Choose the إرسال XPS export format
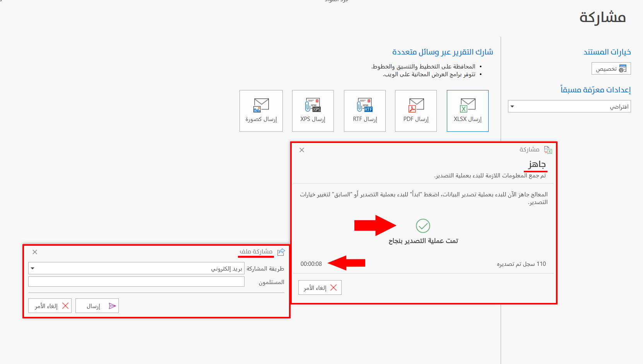Image resolution: width=643 pixels, height=364 pixels. pyautogui.click(x=313, y=111)
